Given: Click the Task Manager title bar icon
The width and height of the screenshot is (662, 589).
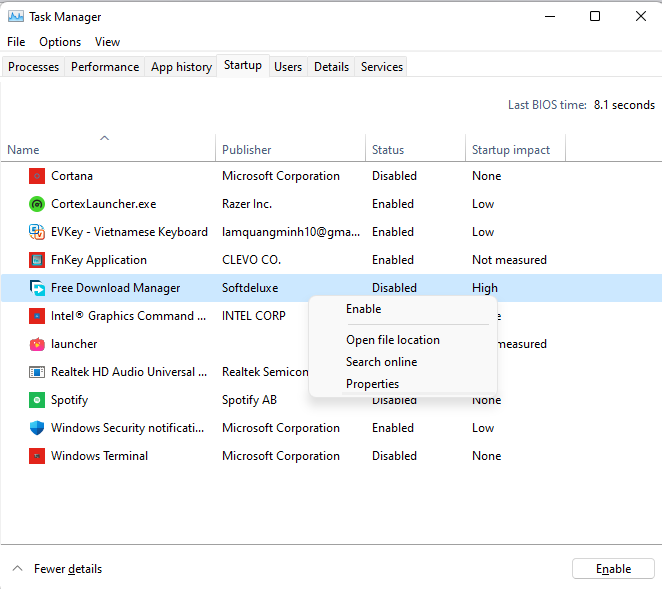Looking at the screenshot, I should coord(16,16).
